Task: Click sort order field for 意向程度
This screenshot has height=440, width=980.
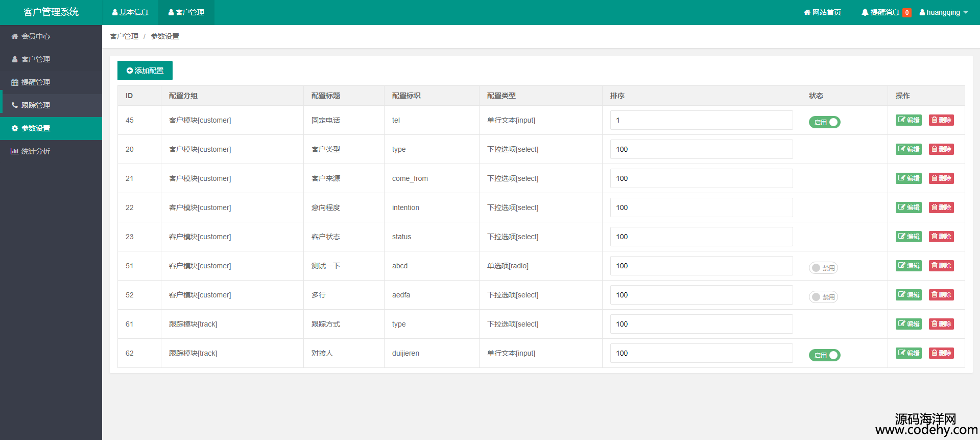Action: pyautogui.click(x=701, y=207)
